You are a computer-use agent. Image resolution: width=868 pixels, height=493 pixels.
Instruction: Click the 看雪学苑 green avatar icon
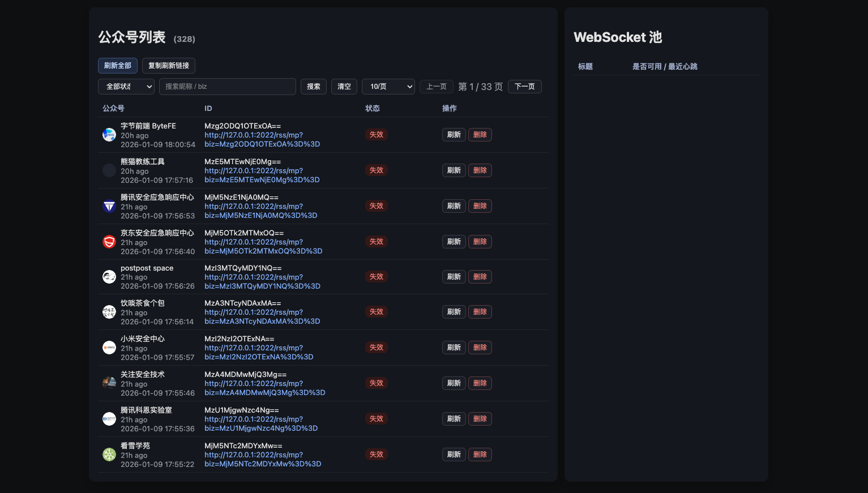(x=109, y=455)
